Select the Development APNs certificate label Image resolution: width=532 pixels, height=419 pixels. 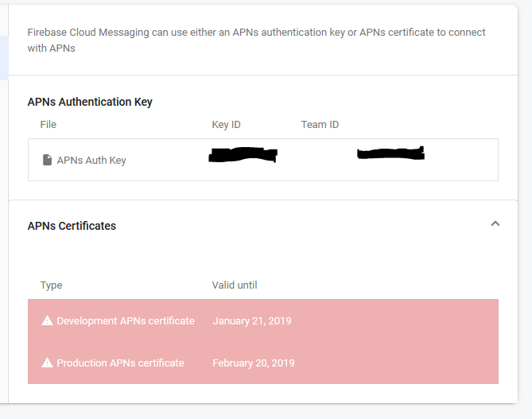(126, 321)
